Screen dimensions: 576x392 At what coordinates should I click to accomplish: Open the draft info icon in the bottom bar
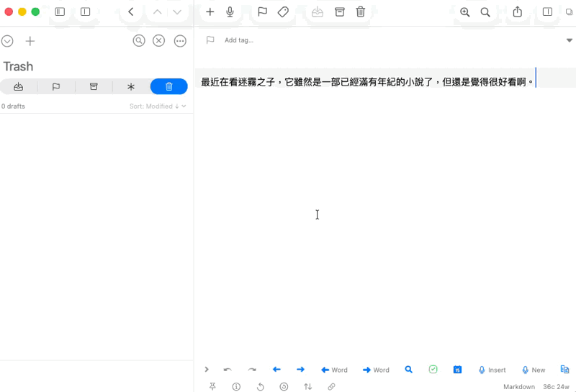[236, 386]
